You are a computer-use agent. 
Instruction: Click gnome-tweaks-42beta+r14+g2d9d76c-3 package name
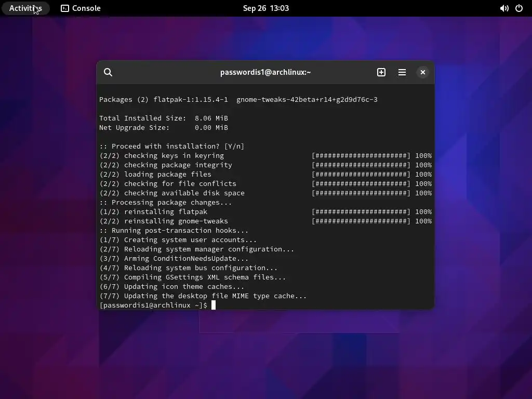pos(307,99)
